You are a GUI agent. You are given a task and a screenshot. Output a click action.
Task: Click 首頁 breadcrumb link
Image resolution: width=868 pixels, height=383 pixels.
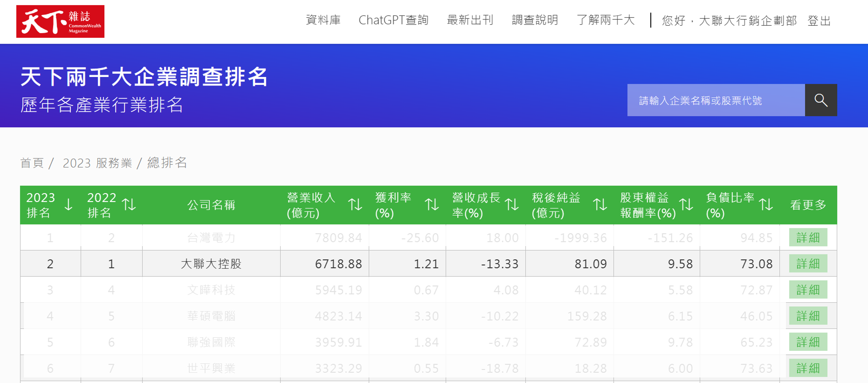click(x=32, y=163)
